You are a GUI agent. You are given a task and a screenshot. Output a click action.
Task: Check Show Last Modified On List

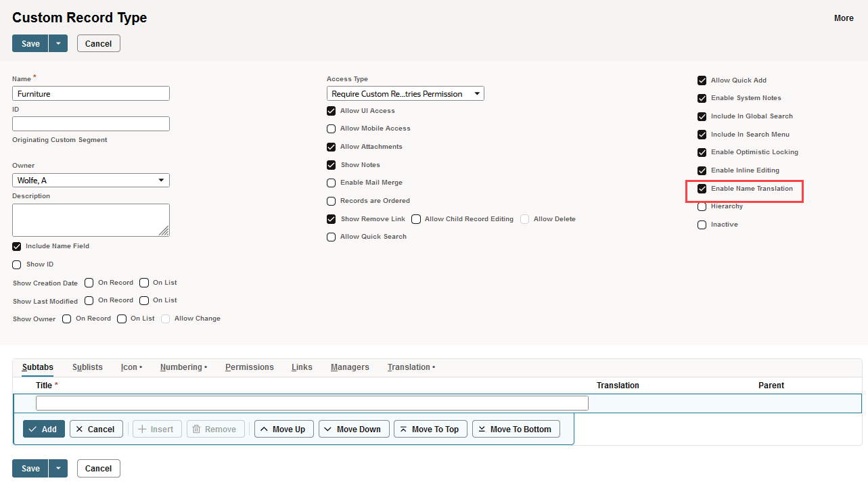(144, 300)
